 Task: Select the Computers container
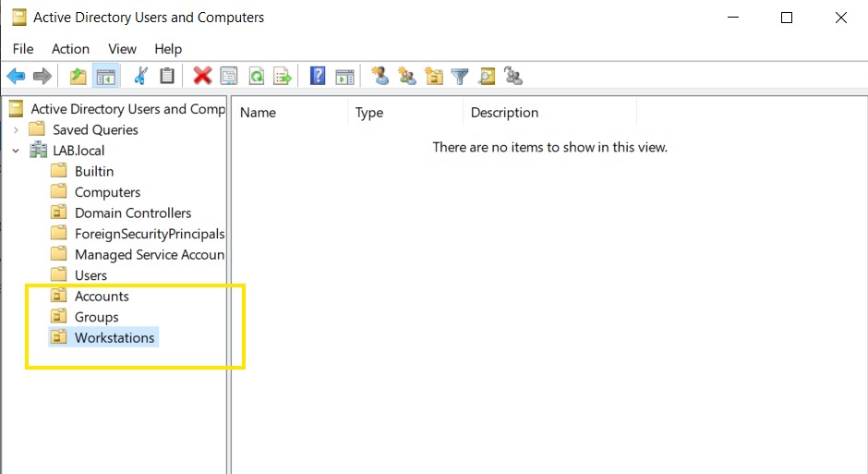coord(107,192)
